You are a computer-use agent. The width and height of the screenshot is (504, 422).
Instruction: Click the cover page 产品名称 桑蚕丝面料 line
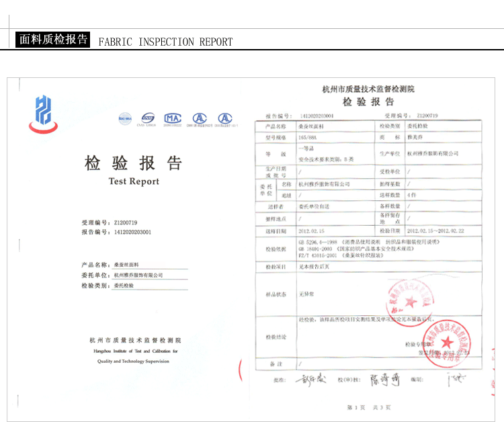pyautogui.click(x=134, y=265)
